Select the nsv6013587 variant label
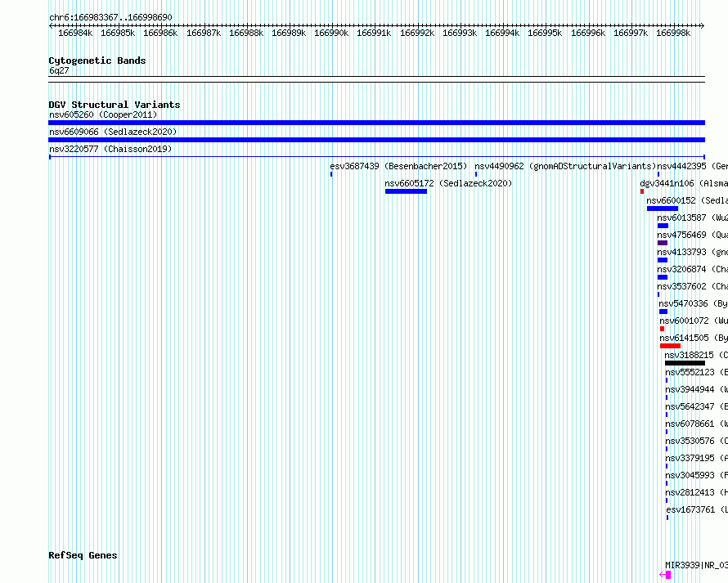Image resolution: width=728 pixels, height=583 pixels. (x=692, y=218)
